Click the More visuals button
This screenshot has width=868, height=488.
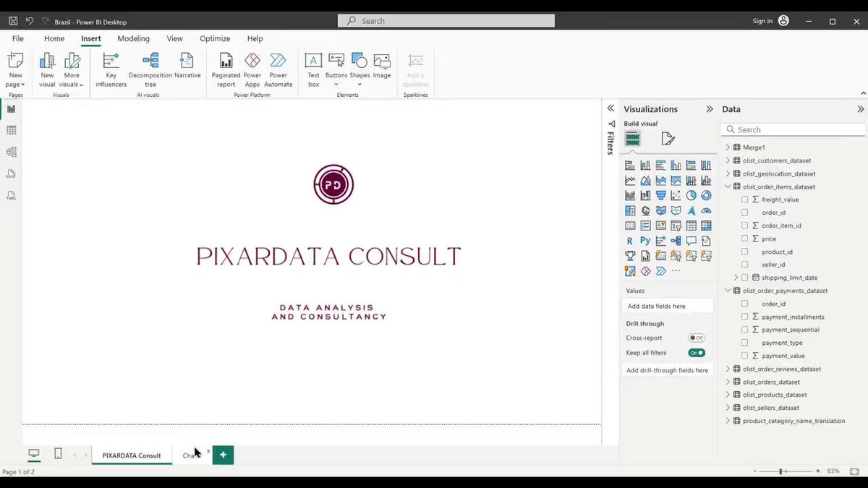coord(72,69)
